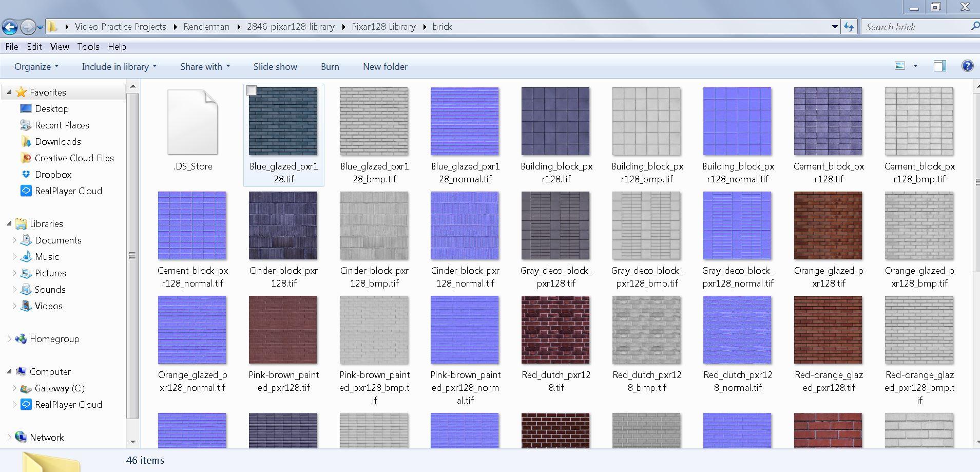The image size is (980, 472).
Task: Collapse the Libraries tree
Action: pyautogui.click(x=9, y=224)
